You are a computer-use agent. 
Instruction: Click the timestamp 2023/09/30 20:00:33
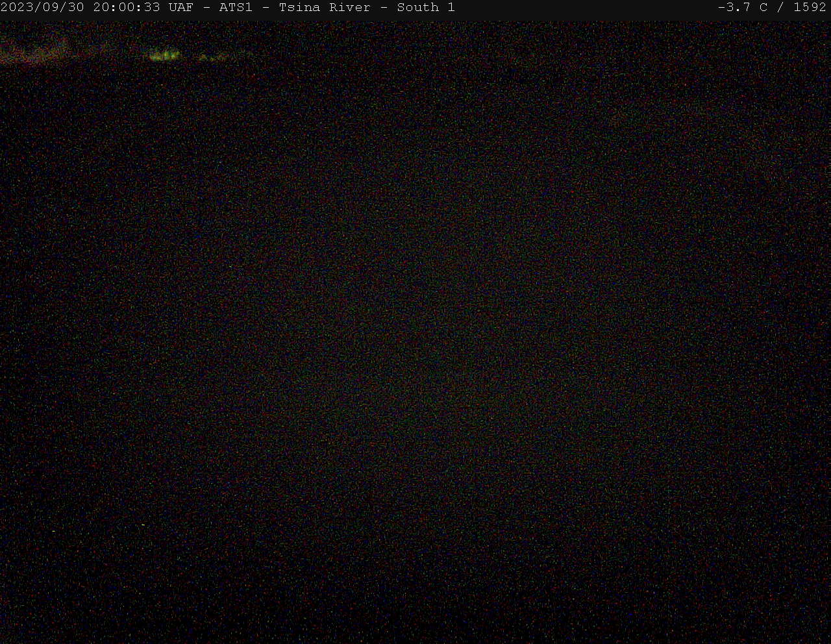tap(81, 7)
